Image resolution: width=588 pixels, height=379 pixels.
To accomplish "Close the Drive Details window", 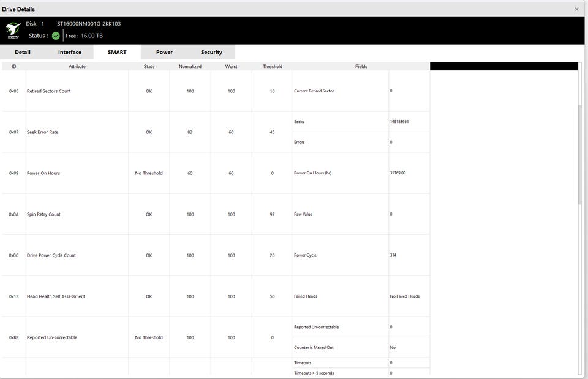I will 577,9.
